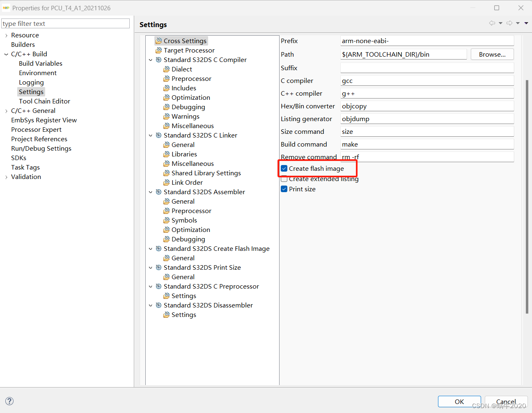Open help via the question mark icon
The width and height of the screenshot is (532, 413).
point(9,401)
